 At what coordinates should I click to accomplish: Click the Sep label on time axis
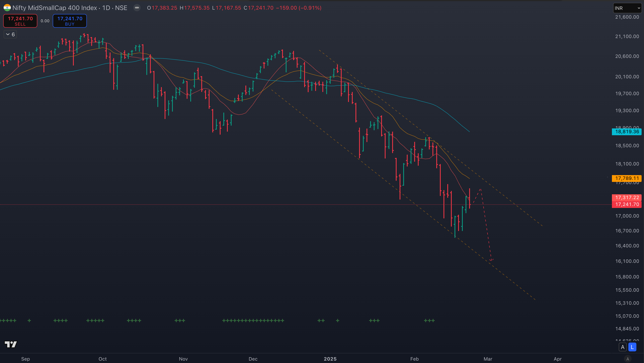click(x=25, y=359)
